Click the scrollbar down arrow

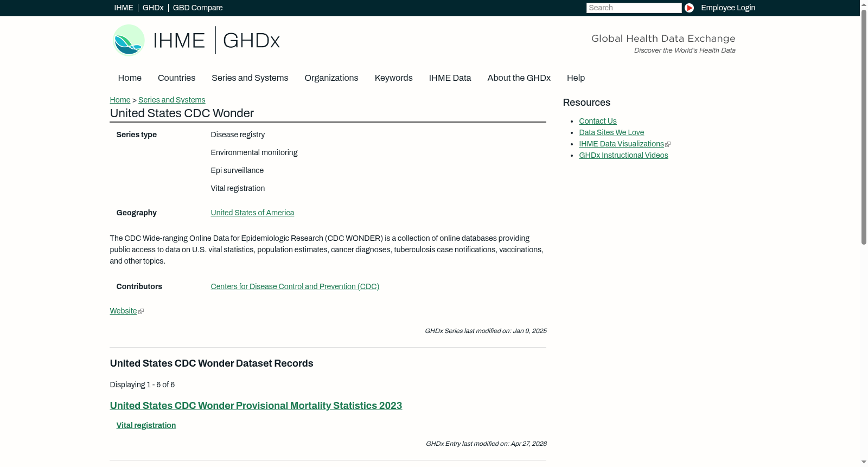[x=864, y=462]
